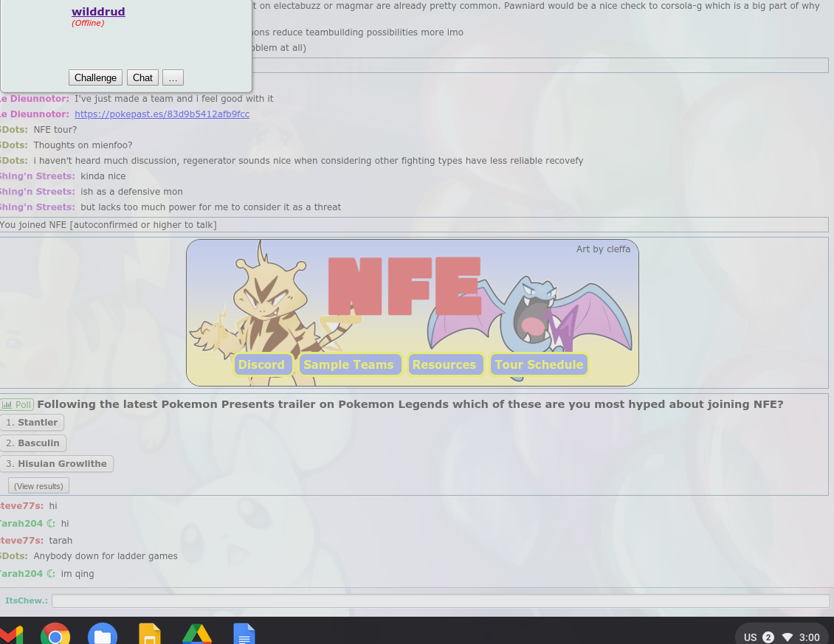The width and height of the screenshot is (834, 644).
Task: Click the ItsChew. username label
Action: [26, 601]
